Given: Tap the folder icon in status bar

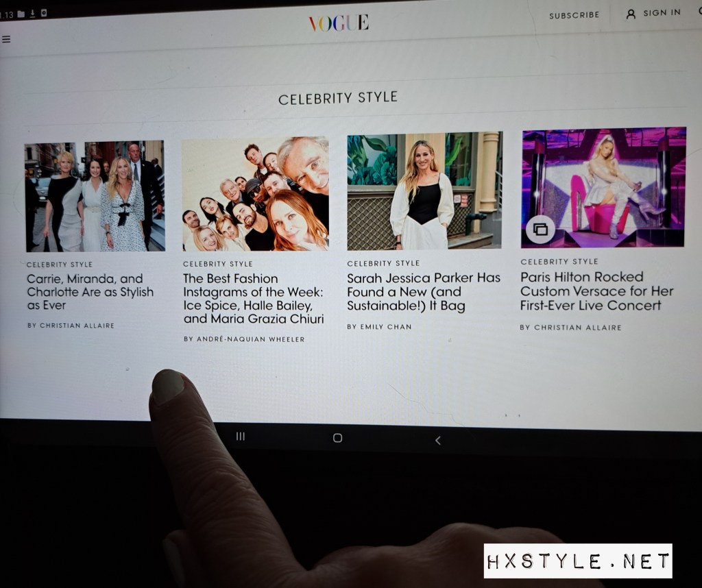Looking at the screenshot, I should 21,14.
